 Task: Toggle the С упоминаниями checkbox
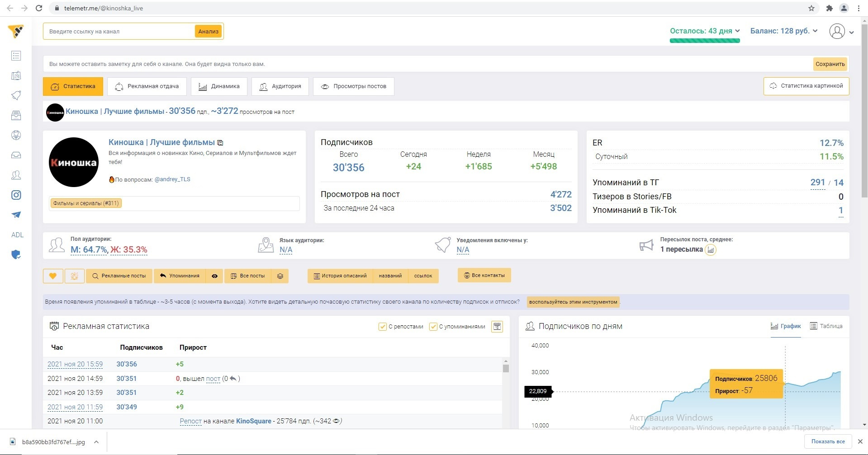[433, 327]
